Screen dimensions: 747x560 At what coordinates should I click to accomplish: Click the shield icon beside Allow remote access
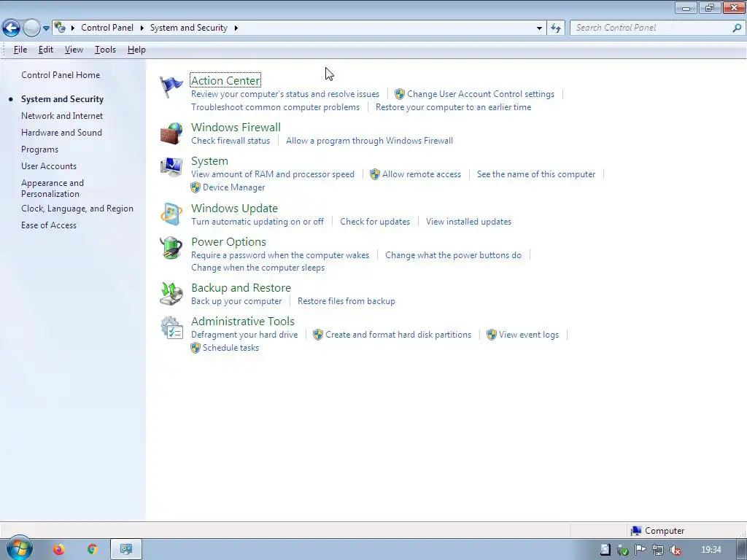point(375,174)
